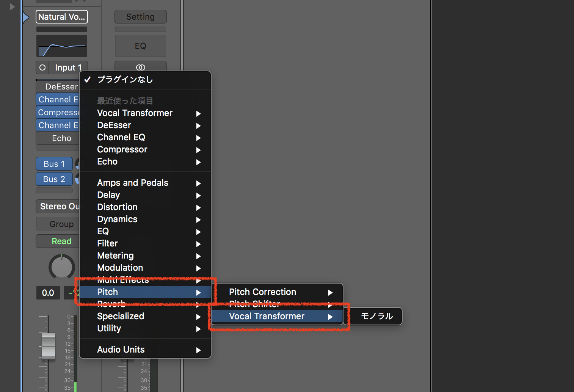Open recent Compressor menu entry
The height and width of the screenshot is (392, 574).
tap(145, 149)
